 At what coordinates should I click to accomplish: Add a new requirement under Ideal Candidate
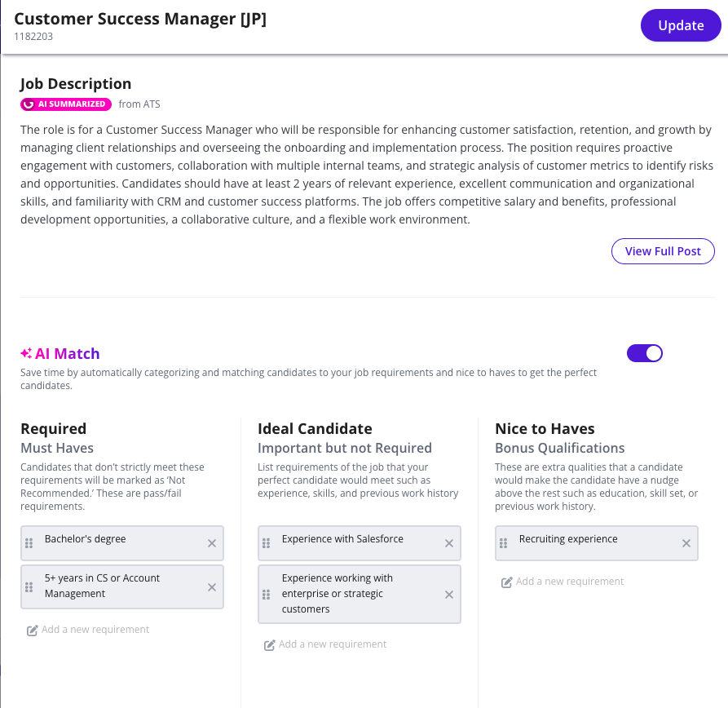point(325,644)
